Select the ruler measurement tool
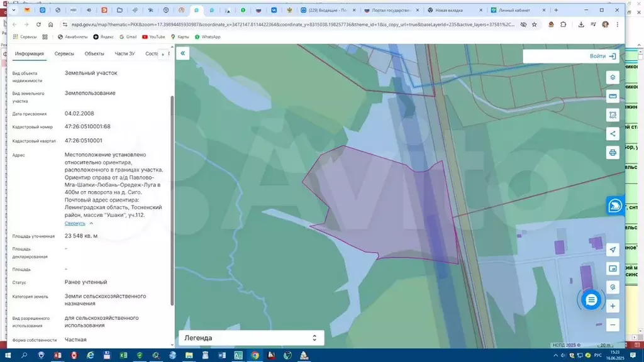Image resolution: width=644 pixels, height=362 pixels. (x=613, y=96)
